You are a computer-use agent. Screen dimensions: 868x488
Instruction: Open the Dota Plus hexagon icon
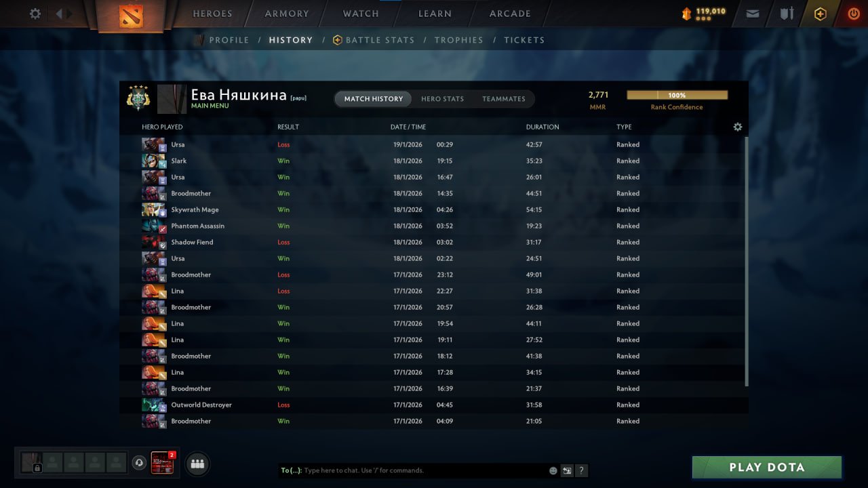coord(821,14)
